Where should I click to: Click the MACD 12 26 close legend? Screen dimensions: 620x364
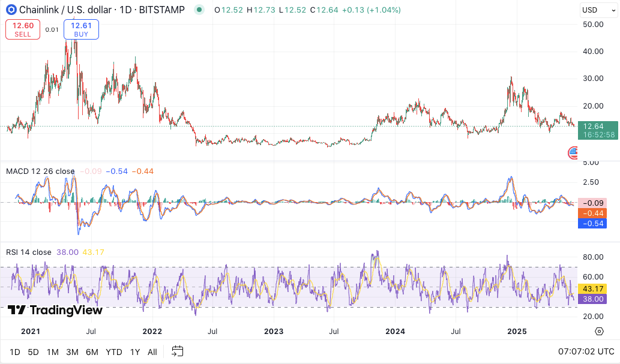[x=40, y=171]
